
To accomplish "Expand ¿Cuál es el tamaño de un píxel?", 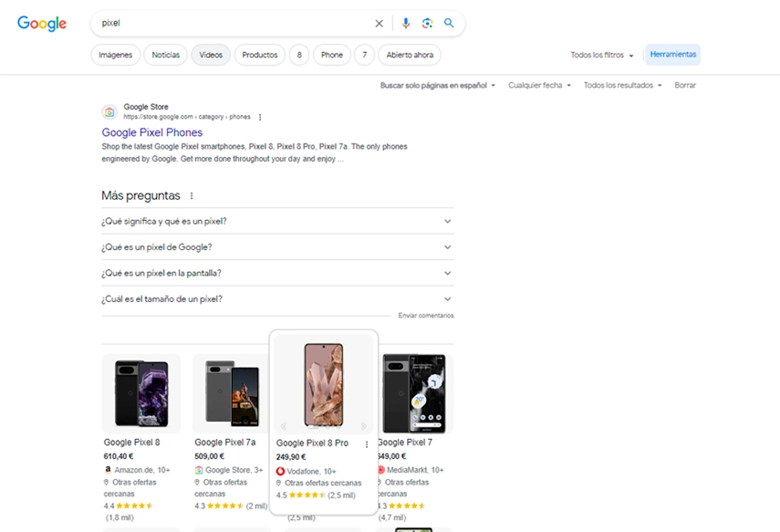I will click(x=277, y=299).
